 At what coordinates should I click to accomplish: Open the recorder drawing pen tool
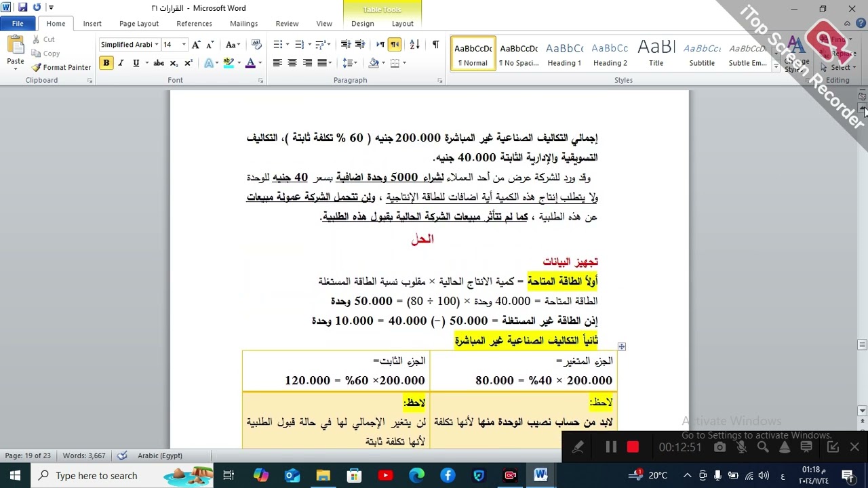click(578, 447)
